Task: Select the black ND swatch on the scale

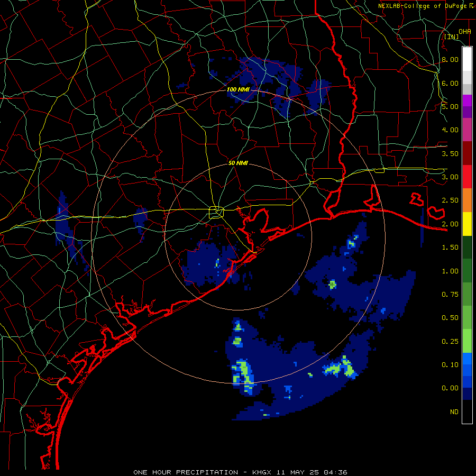Action: 467,411
